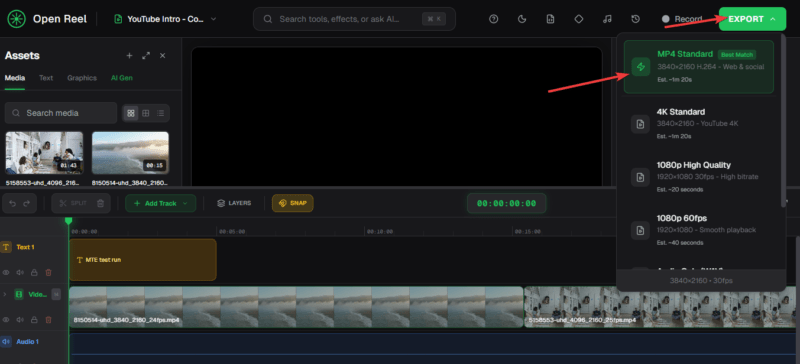The height and width of the screenshot is (364, 800).
Task: Select the 5158553-uhd office clip on timeline
Action: 660,307
